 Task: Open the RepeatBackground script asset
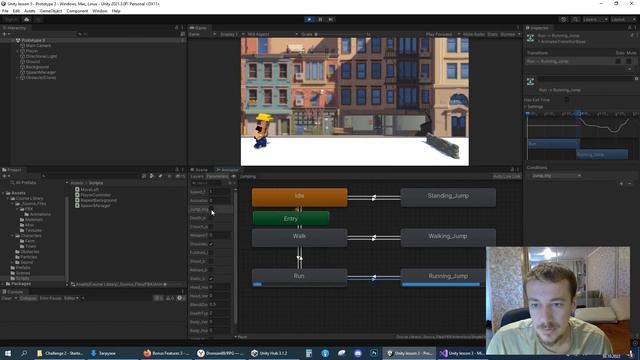pyautogui.click(x=96, y=200)
